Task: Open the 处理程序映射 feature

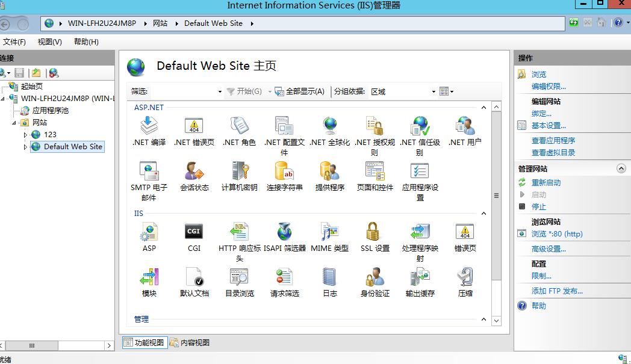Action: pos(420,242)
